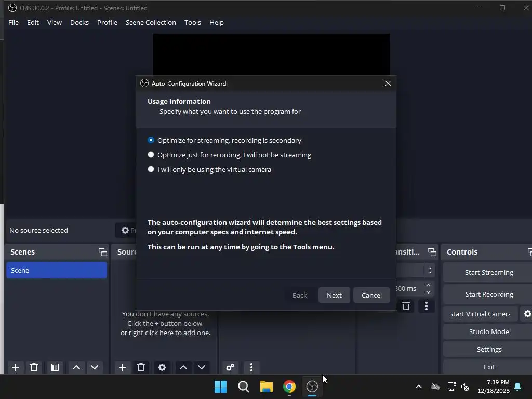Remove the transition with the Transitions trash icon
Screen dimensions: 532x399
click(x=406, y=306)
